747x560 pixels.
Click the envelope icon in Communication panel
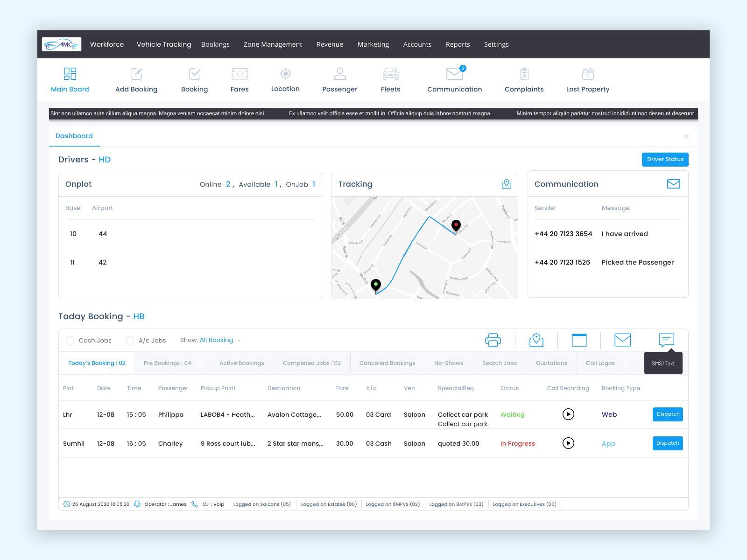point(673,184)
